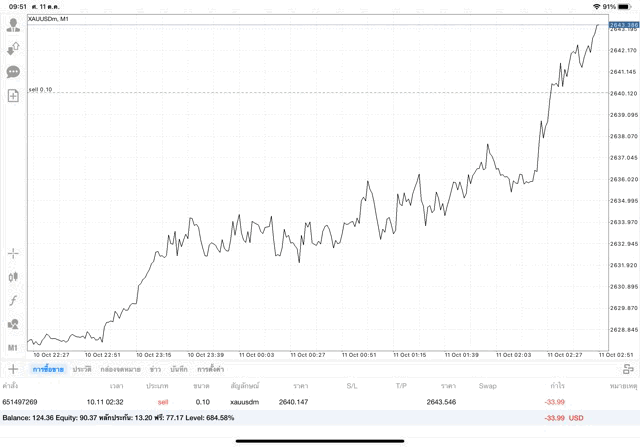Switch to the ประวัติ history tab

click(x=80, y=369)
